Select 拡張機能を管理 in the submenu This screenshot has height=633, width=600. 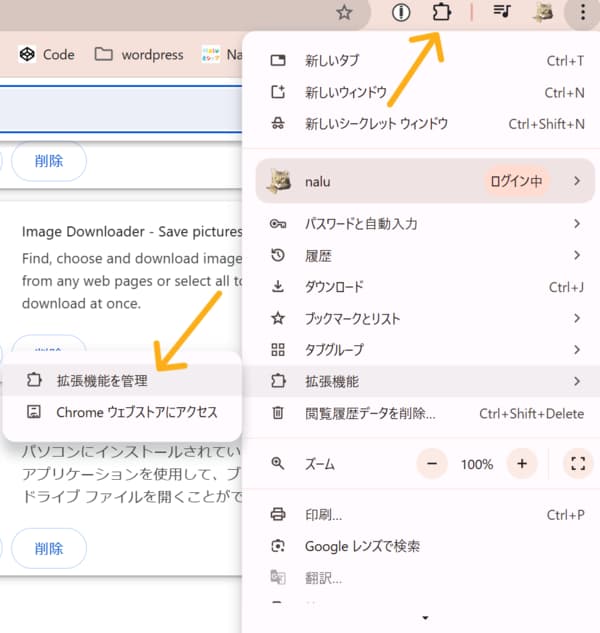(101, 380)
